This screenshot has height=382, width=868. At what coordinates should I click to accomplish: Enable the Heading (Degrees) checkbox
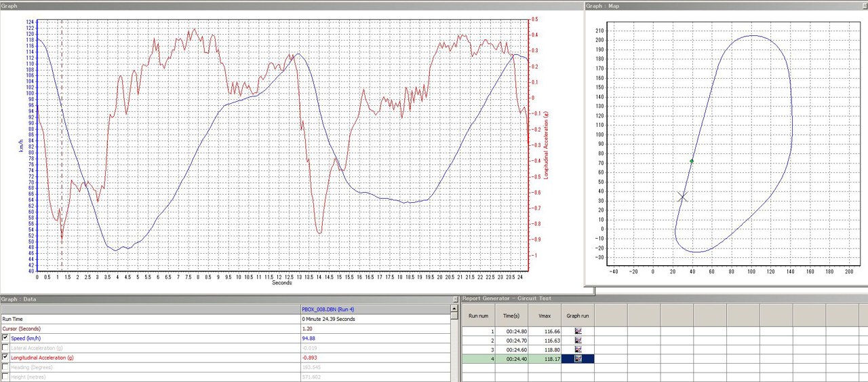tap(6, 367)
